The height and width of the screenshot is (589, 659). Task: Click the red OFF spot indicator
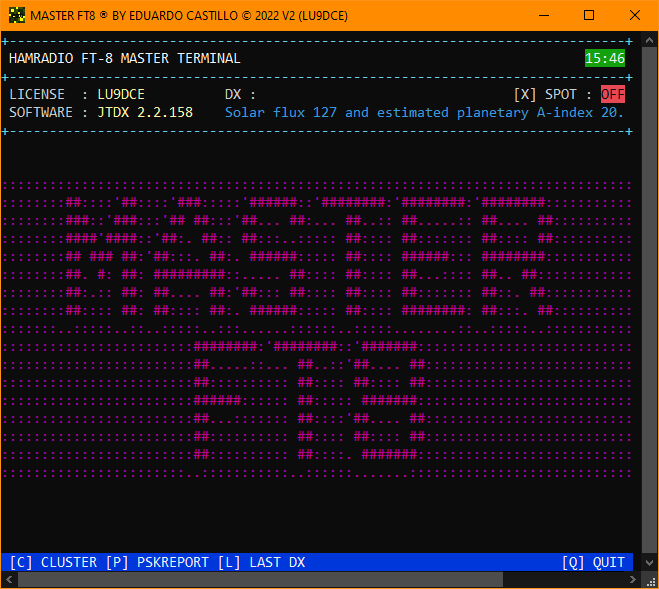coord(613,94)
